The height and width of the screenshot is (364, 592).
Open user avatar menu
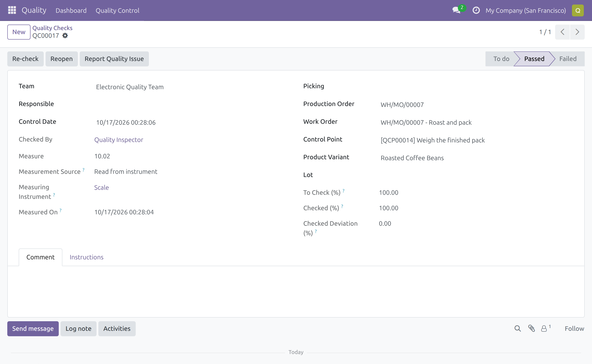click(x=578, y=10)
